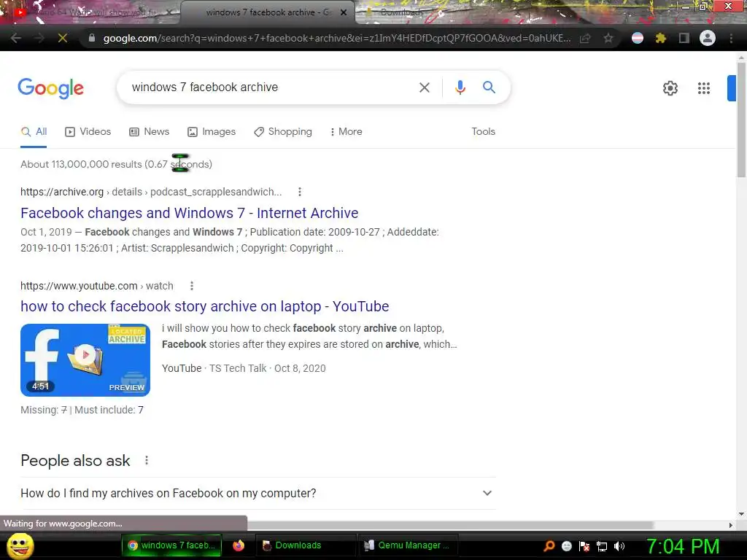The image size is (747, 560).
Task: Bookmark this page with the star icon
Action: (x=608, y=38)
